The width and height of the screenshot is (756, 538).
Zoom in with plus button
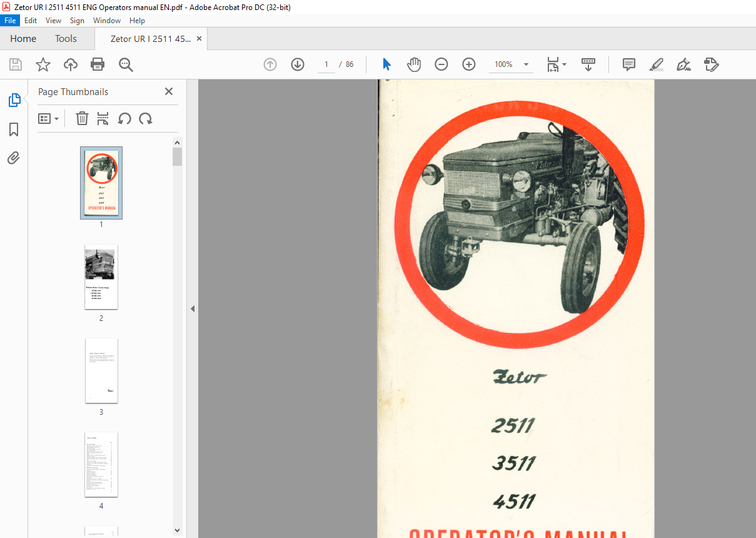tap(469, 64)
